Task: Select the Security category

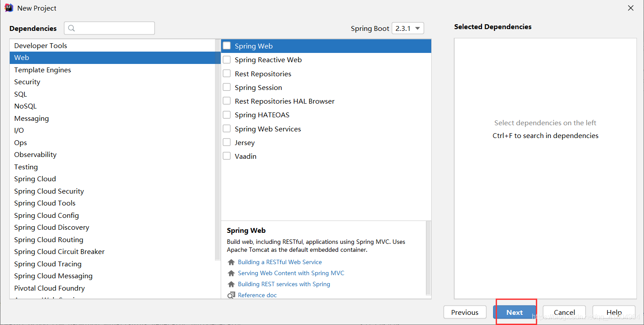Action: [x=27, y=82]
